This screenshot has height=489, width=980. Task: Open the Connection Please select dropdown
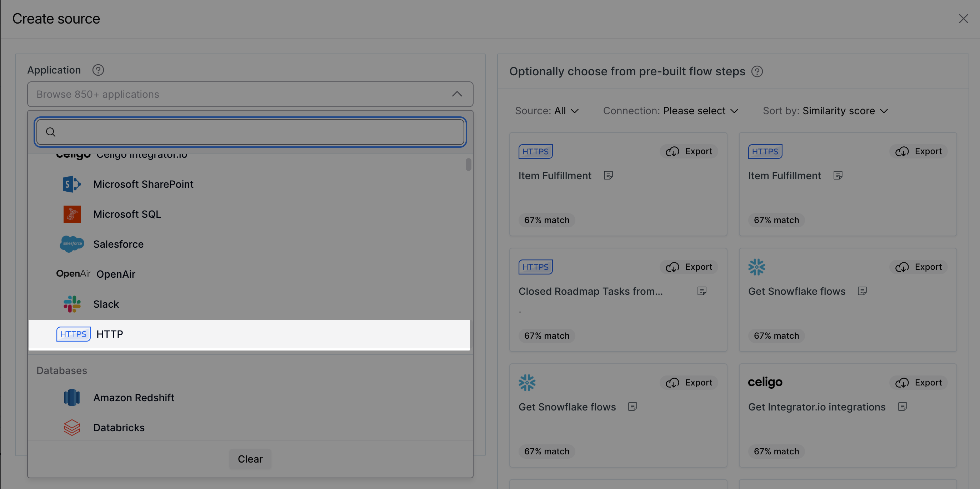coord(700,111)
